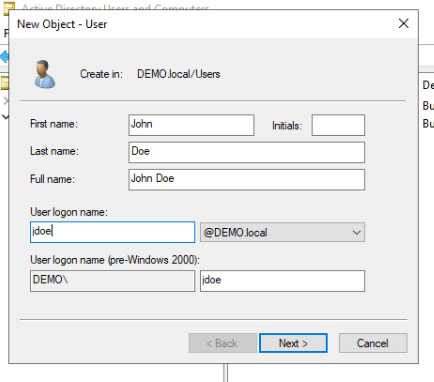
Task: Click the 'Full name:' label
Action: (x=52, y=179)
